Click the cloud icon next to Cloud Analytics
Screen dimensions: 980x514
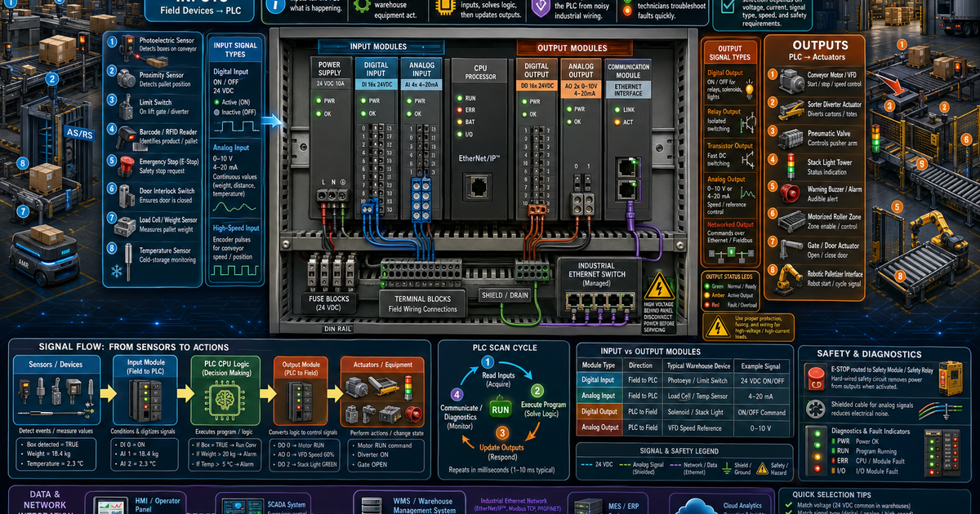pos(696,505)
